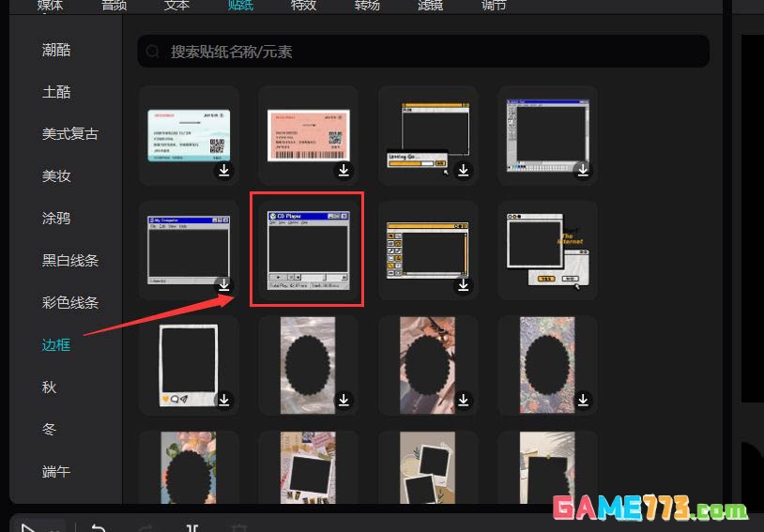Select the 黑白线条 category
This screenshot has width=764, height=532.
pyautogui.click(x=70, y=260)
